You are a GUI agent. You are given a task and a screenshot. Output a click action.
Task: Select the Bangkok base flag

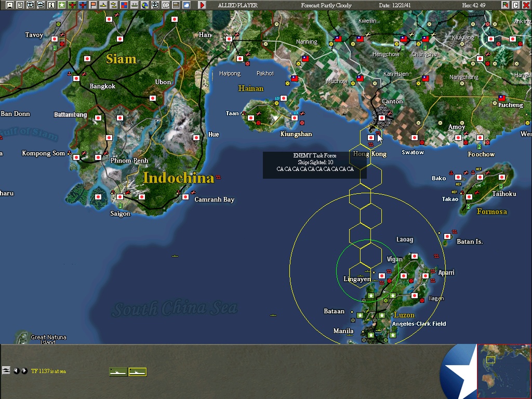tap(76, 78)
